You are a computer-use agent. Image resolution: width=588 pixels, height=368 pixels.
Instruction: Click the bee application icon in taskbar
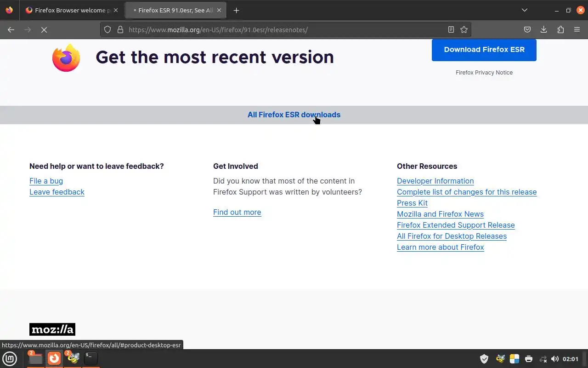(73, 358)
